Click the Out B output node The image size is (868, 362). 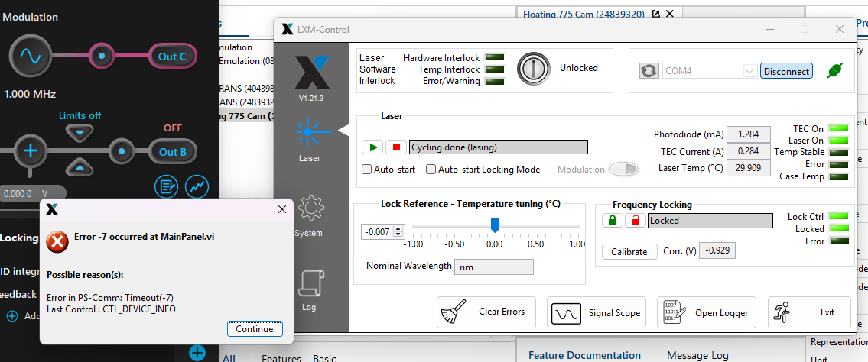(x=172, y=151)
